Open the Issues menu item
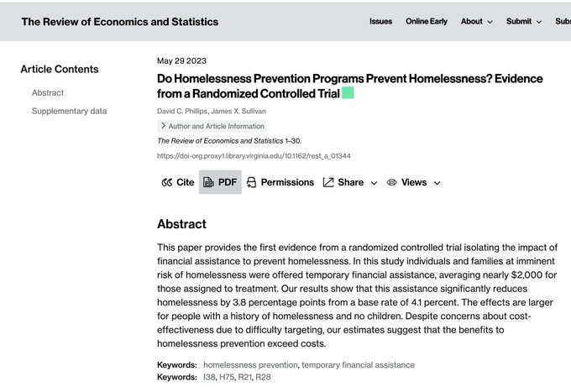The height and width of the screenshot is (392, 571). coord(380,22)
